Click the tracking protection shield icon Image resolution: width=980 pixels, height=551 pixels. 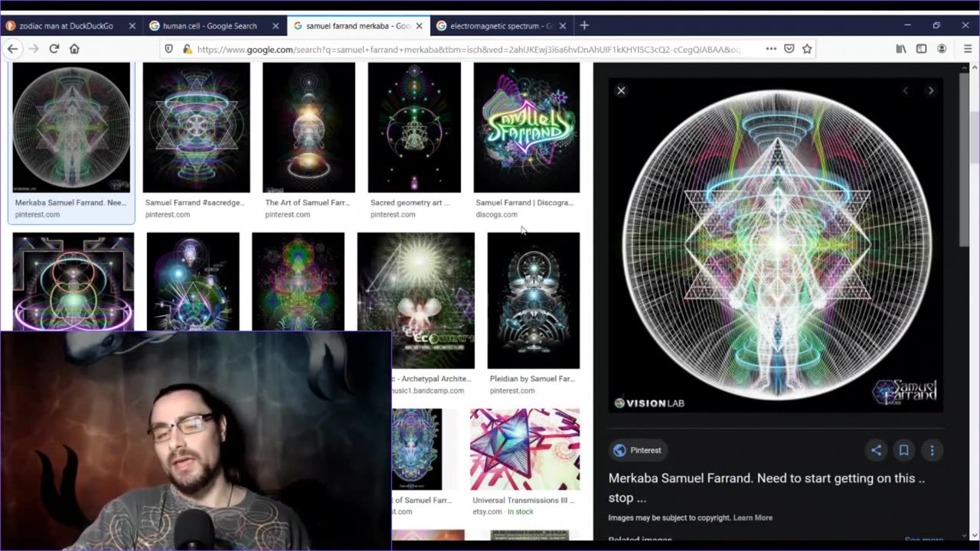click(x=171, y=49)
